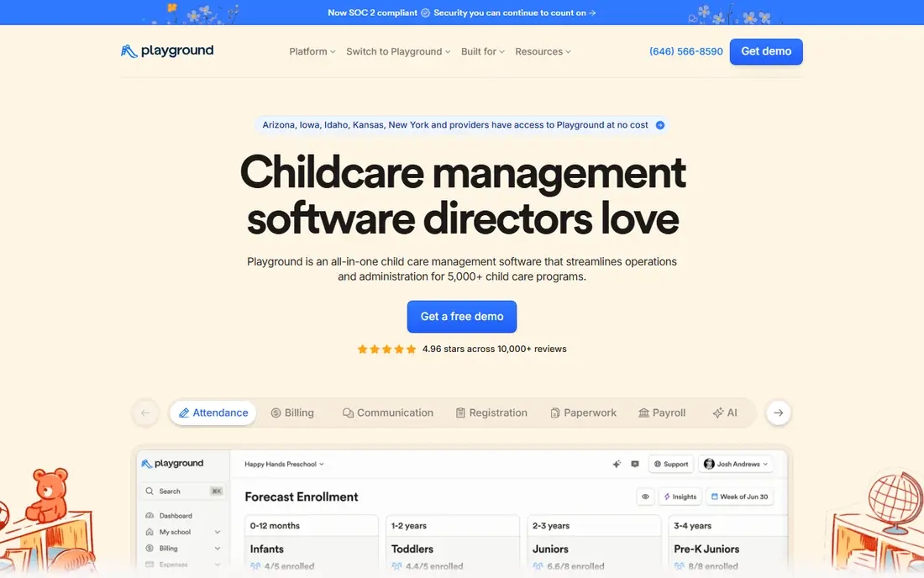Click the Get a free demo button
The image size is (924, 578).
click(x=462, y=317)
